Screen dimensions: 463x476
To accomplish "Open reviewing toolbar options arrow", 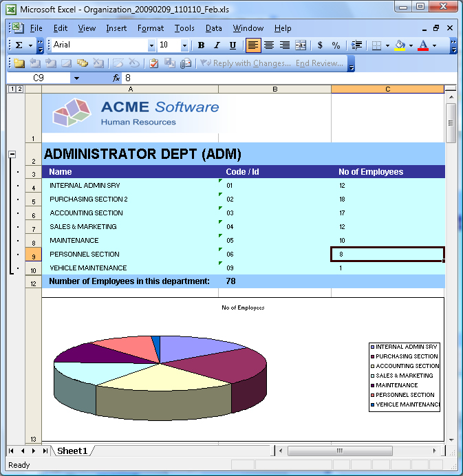I will point(352,64).
